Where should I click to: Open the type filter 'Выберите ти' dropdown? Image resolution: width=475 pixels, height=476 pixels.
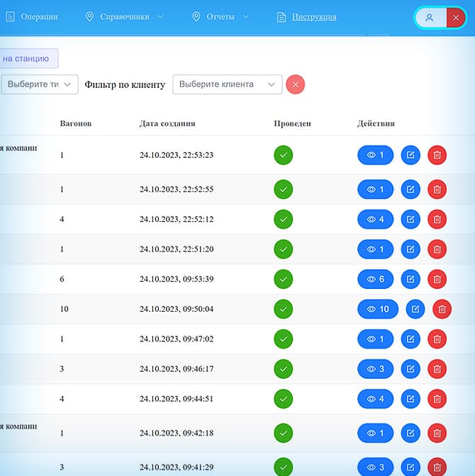pos(39,84)
